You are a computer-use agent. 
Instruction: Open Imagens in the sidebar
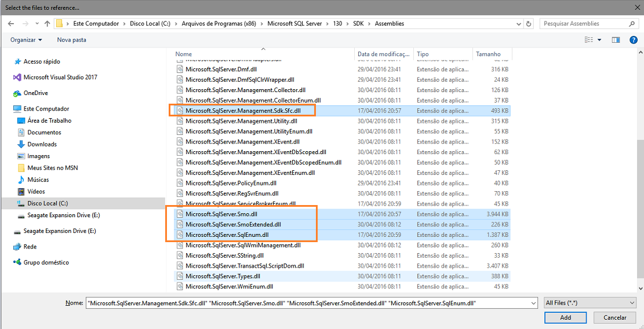point(39,156)
